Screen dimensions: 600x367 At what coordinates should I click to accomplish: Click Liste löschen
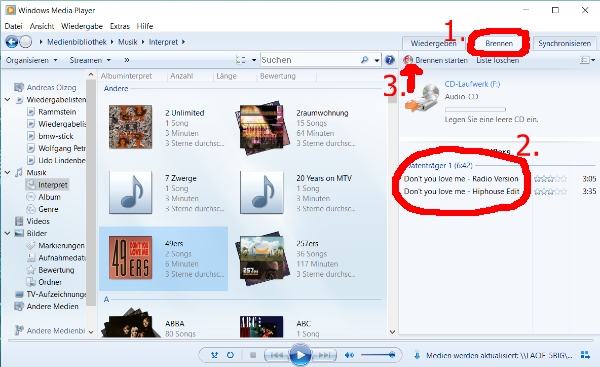pyautogui.click(x=497, y=60)
